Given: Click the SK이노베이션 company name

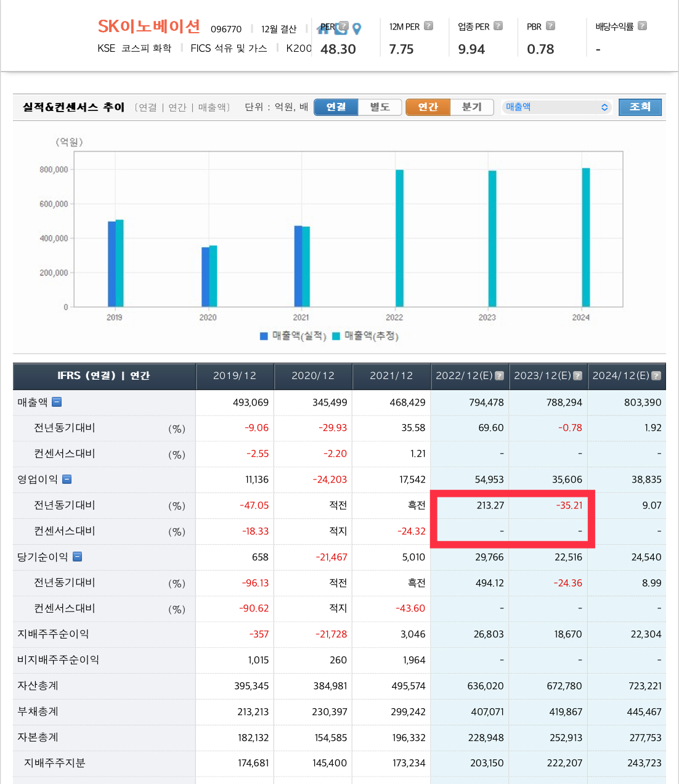Looking at the screenshot, I should tap(148, 27).
